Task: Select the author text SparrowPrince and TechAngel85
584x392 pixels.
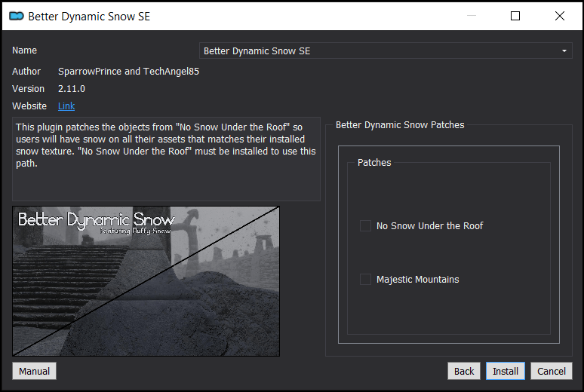Action: 128,71
